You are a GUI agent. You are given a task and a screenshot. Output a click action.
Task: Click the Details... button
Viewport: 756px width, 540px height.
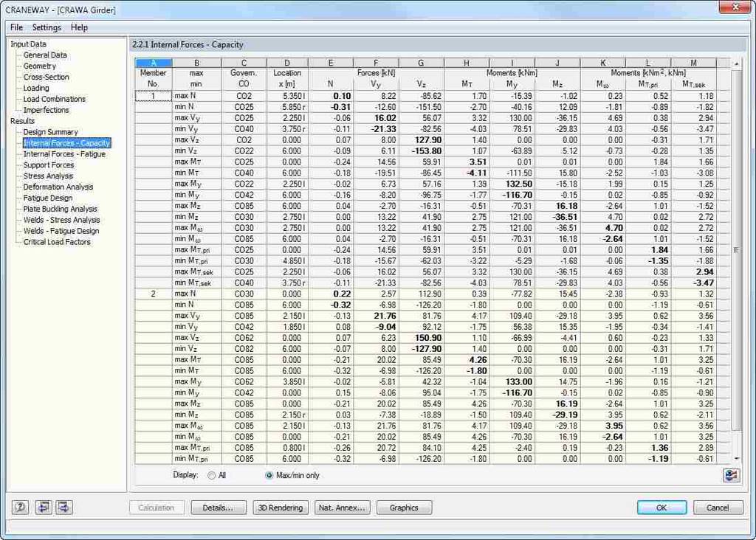pos(219,508)
